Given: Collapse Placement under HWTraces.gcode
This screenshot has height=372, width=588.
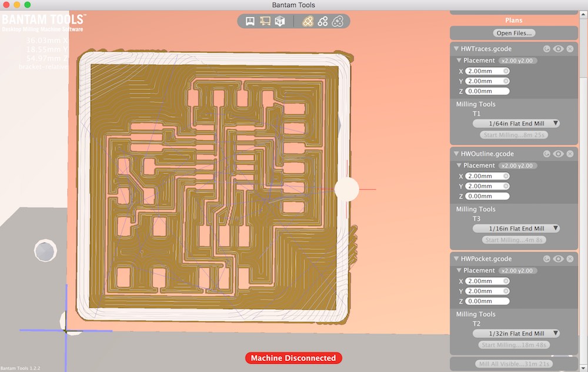Looking at the screenshot, I should point(459,61).
